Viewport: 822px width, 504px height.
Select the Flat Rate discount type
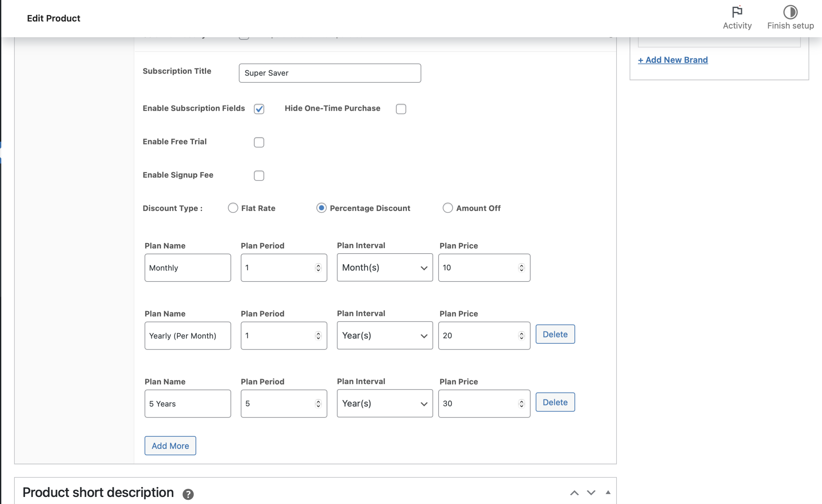(x=233, y=208)
